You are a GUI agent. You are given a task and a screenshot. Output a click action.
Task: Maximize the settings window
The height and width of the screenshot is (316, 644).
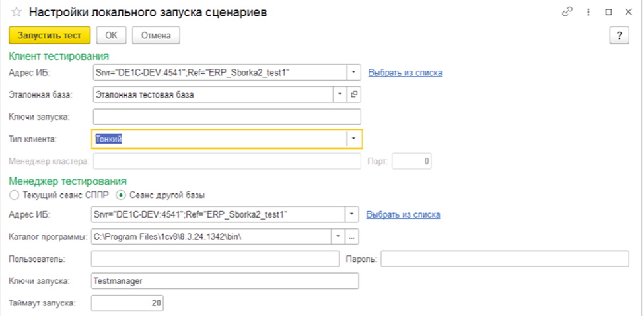tap(608, 13)
